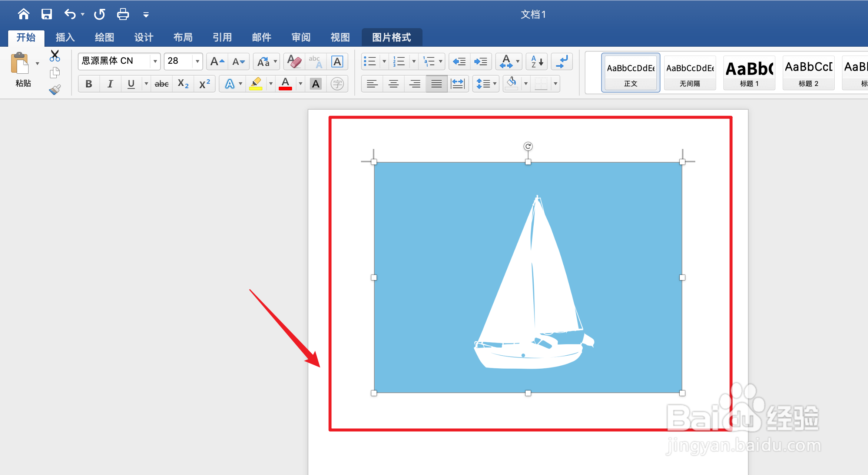Switch to the 插入 tab
Viewport: 868px width, 475px height.
point(65,37)
